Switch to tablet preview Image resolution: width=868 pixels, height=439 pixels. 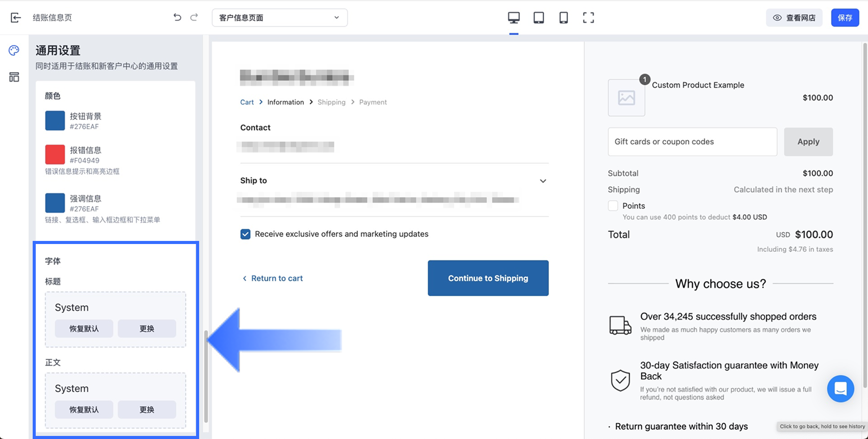539,18
